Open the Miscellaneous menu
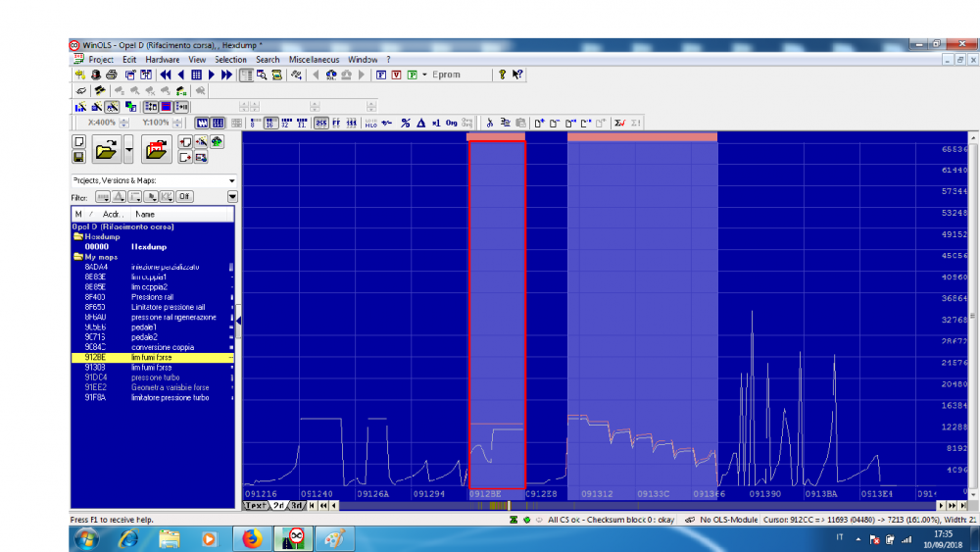Image resolution: width=980 pixels, height=552 pixels. coord(314,60)
